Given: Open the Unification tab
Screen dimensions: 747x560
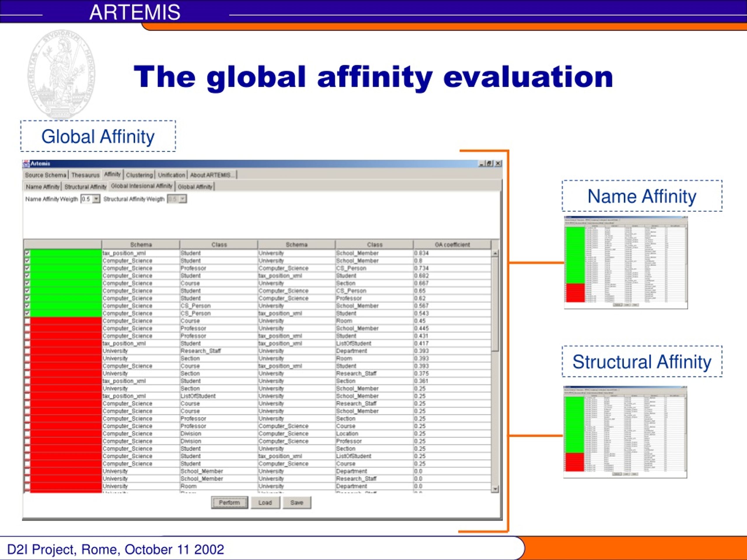Looking at the screenshot, I should [172, 175].
